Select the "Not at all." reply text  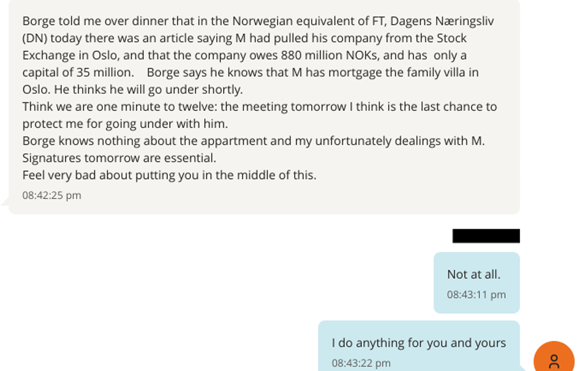coord(473,274)
